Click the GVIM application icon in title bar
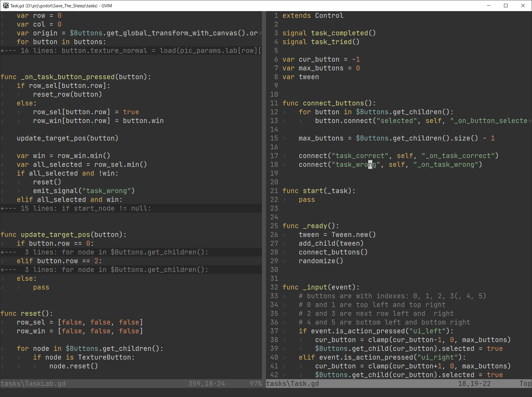532x397 pixels. (6, 6)
